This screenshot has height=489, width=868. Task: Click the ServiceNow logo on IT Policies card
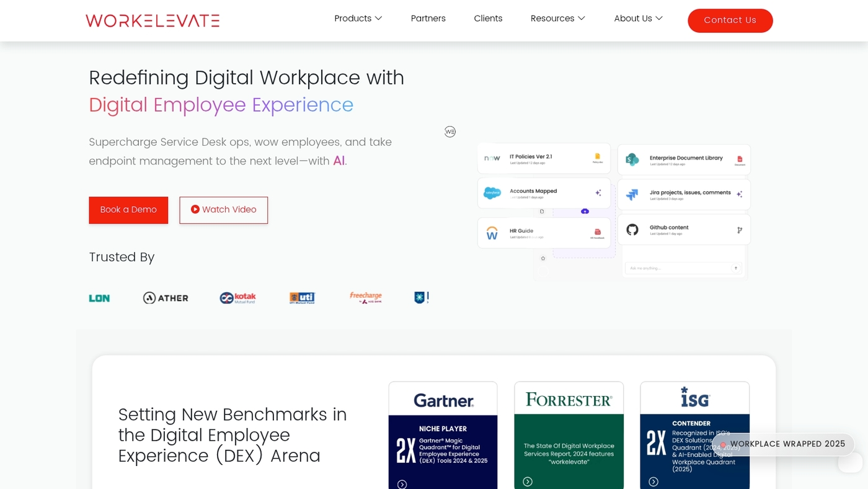point(492,158)
